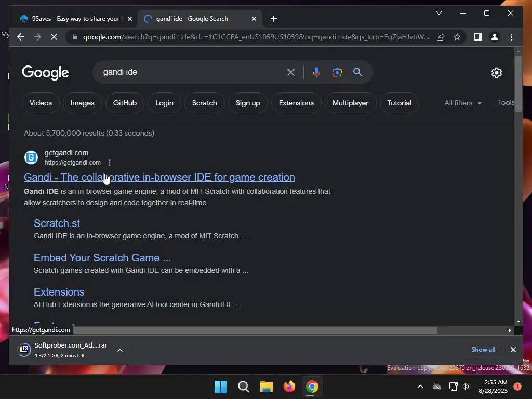The width and height of the screenshot is (532, 399).
Task: Click the vertical page scrollbar
Action: (x=518, y=83)
